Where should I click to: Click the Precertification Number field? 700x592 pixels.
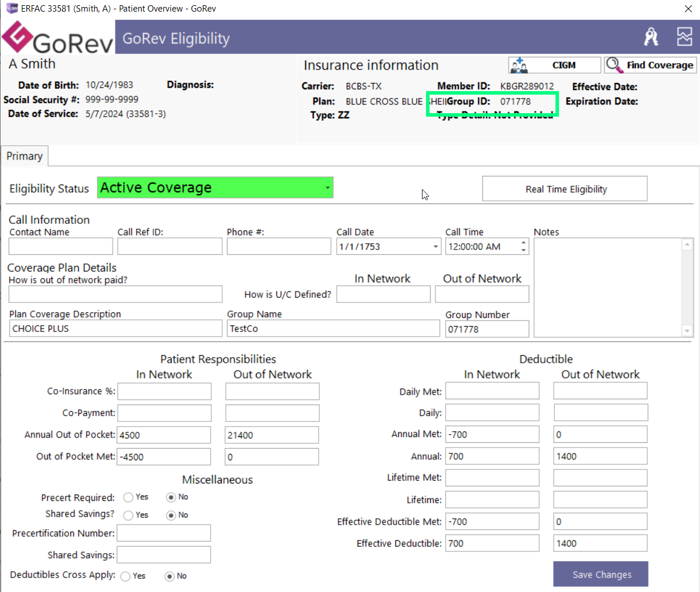click(x=164, y=533)
